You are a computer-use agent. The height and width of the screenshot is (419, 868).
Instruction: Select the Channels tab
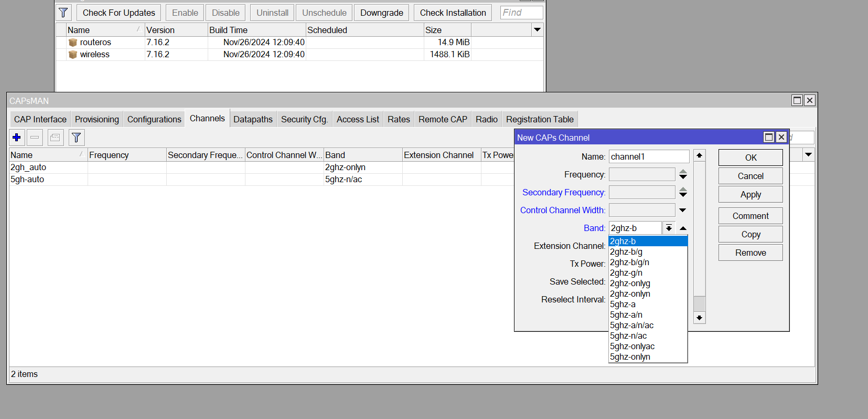click(x=207, y=119)
